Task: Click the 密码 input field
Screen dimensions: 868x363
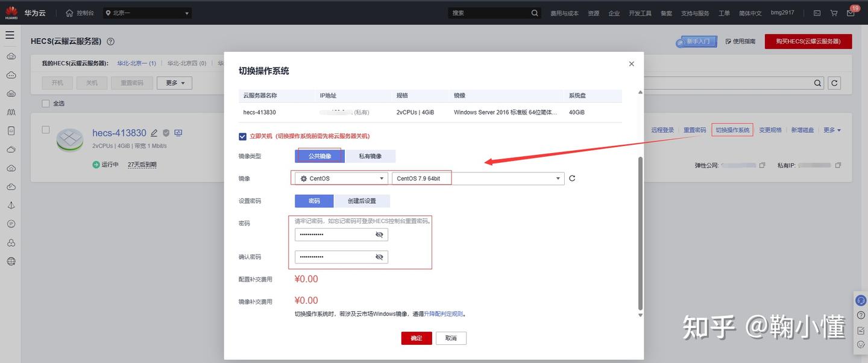Action: click(341, 235)
